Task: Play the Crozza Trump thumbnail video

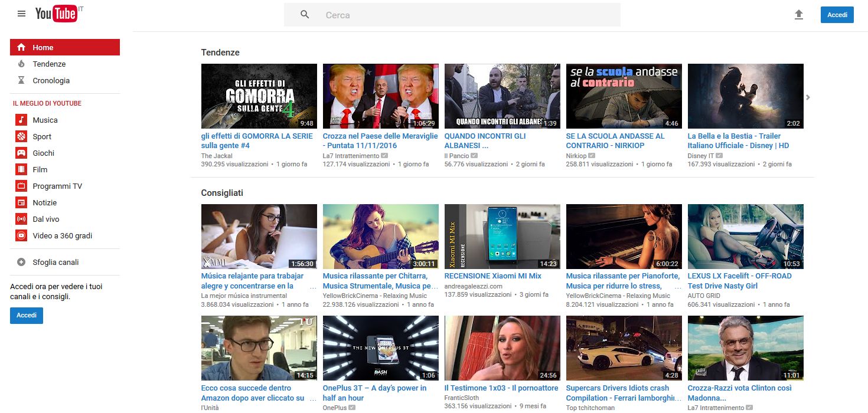Action: [381, 96]
